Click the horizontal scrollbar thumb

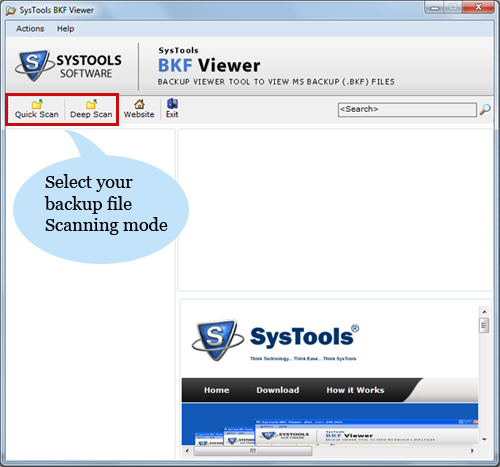tap(253, 451)
